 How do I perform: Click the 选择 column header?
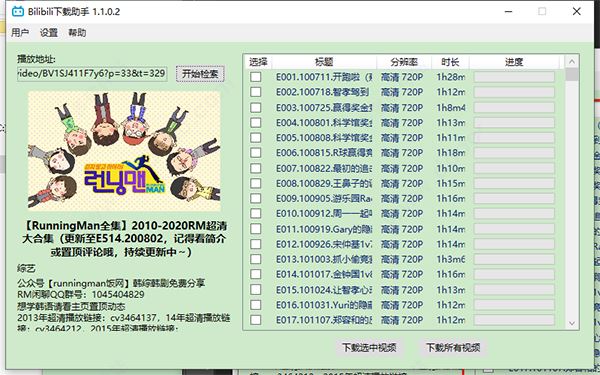[258, 62]
